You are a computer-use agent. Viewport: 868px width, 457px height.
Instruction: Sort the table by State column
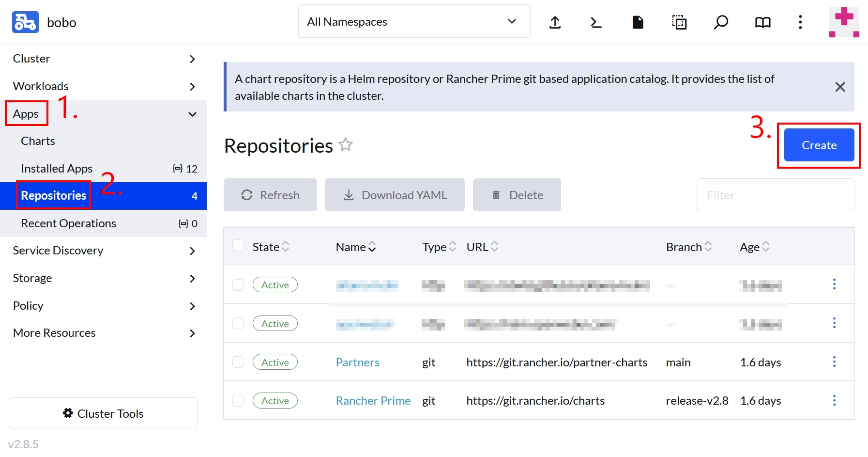pyautogui.click(x=271, y=247)
